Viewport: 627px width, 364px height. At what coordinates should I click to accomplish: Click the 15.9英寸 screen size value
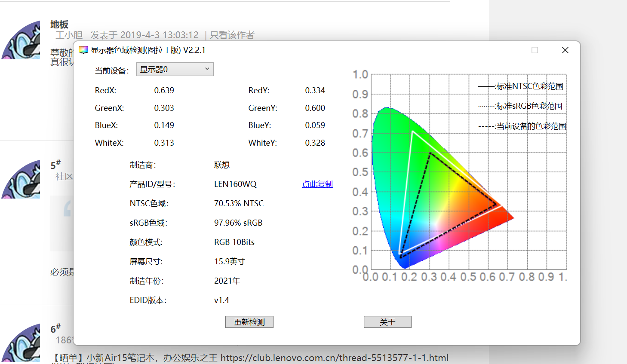pos(230,261)
